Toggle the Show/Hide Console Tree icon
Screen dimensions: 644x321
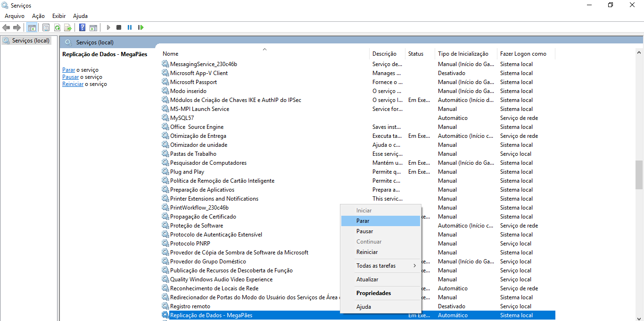[x=32, y=27]
